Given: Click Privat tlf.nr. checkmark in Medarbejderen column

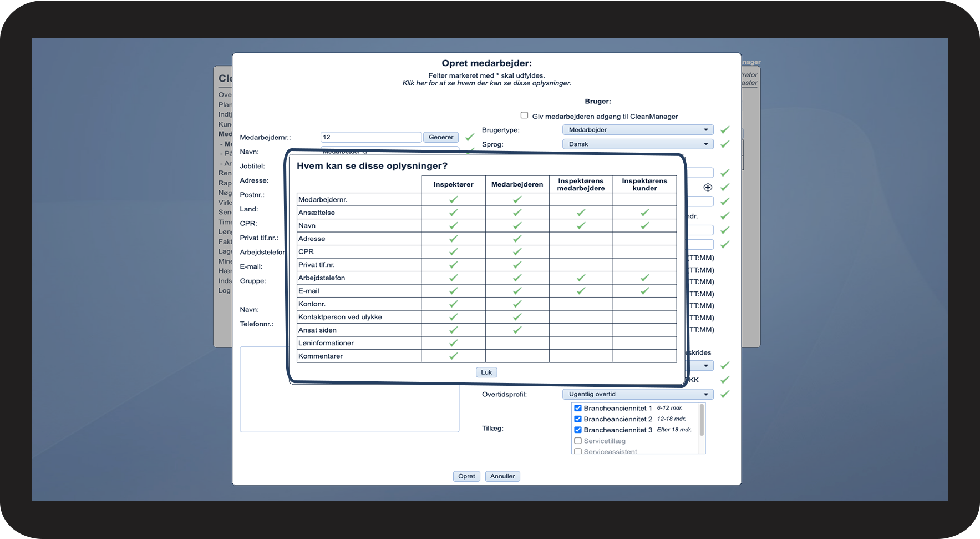Looking at the screenshot, I should point(517,265).
